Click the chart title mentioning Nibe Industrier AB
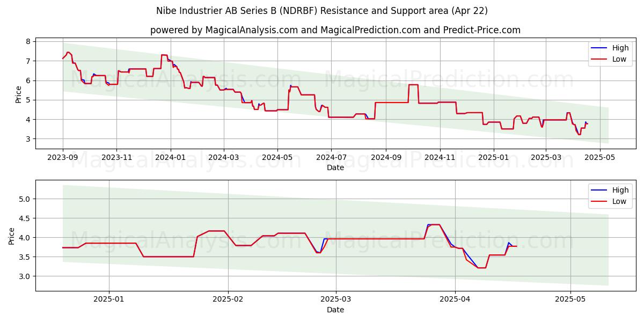Screen dimensions: 644x322 322,11
